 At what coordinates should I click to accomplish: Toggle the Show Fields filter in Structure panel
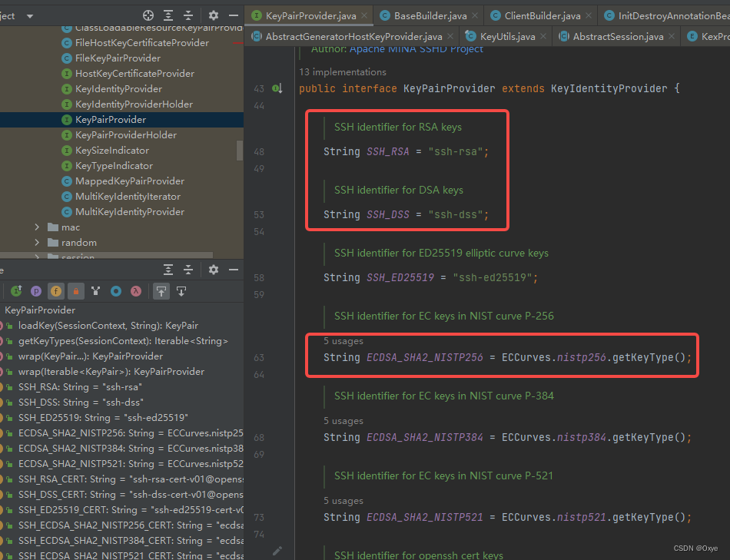tap(55, 291)
